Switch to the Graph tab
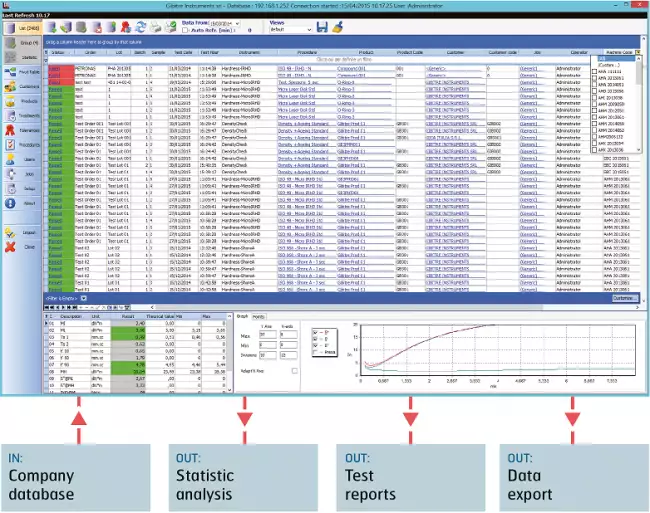Viewport: 650px width, 513px height. (x=241, y=315)
